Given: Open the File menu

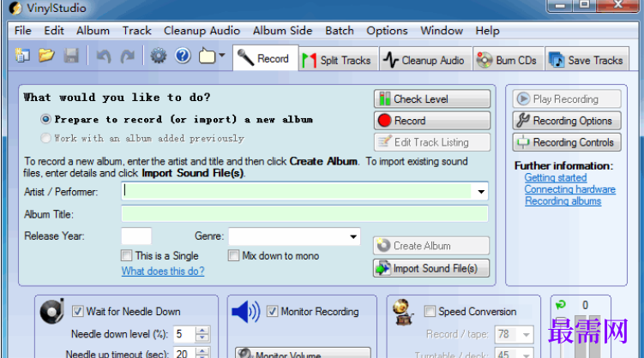Looking at the screenshot, I should (x=22, y=31).
